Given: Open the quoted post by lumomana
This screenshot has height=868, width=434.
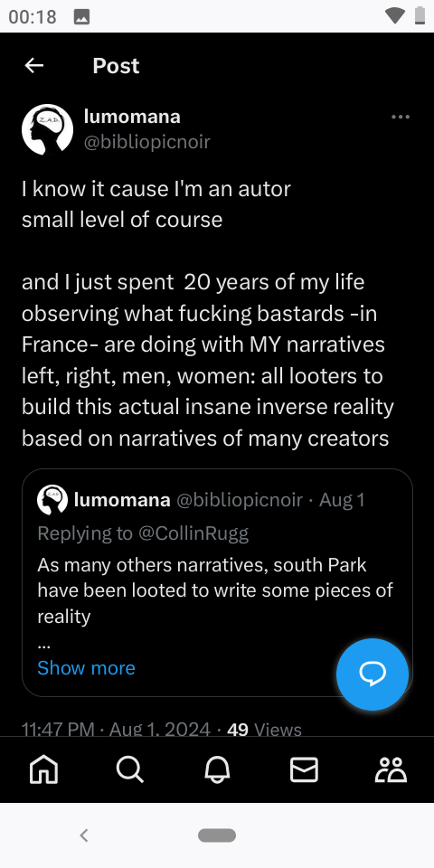Looking at the screenshot, I should pos(217,582).
